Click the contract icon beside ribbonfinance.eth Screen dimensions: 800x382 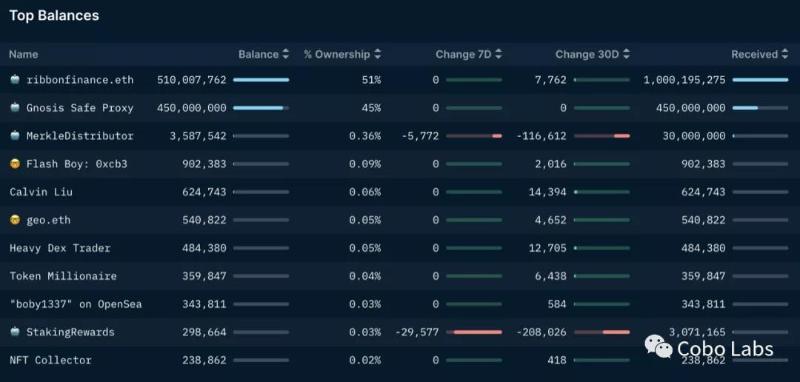(15, 80)
